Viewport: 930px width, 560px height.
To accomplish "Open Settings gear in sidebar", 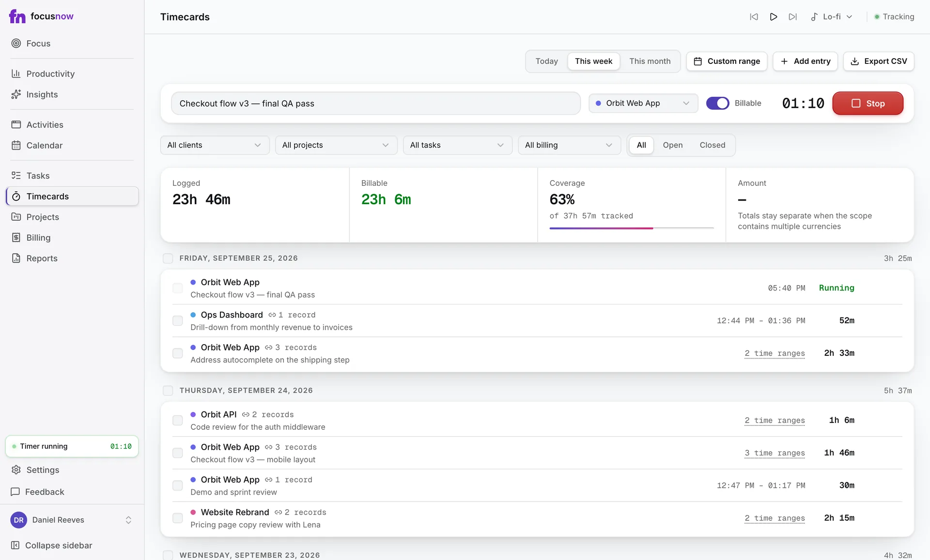I will tap(16, 470).
